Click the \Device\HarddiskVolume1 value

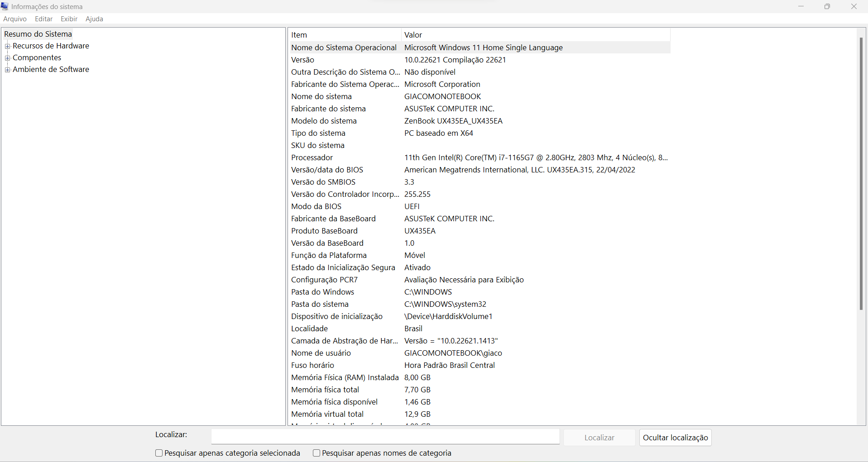[x=448, y=316]
